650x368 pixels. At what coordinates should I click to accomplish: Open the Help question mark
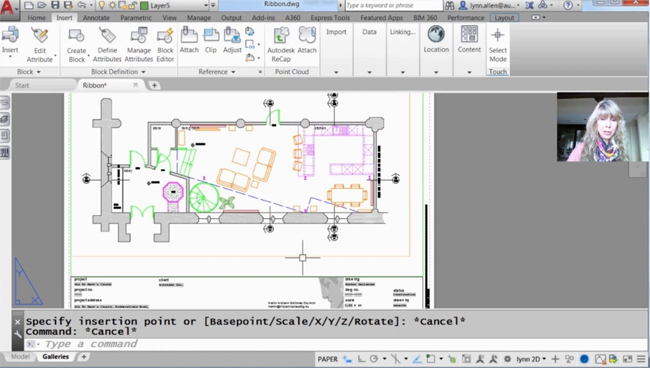coord(568,5)
